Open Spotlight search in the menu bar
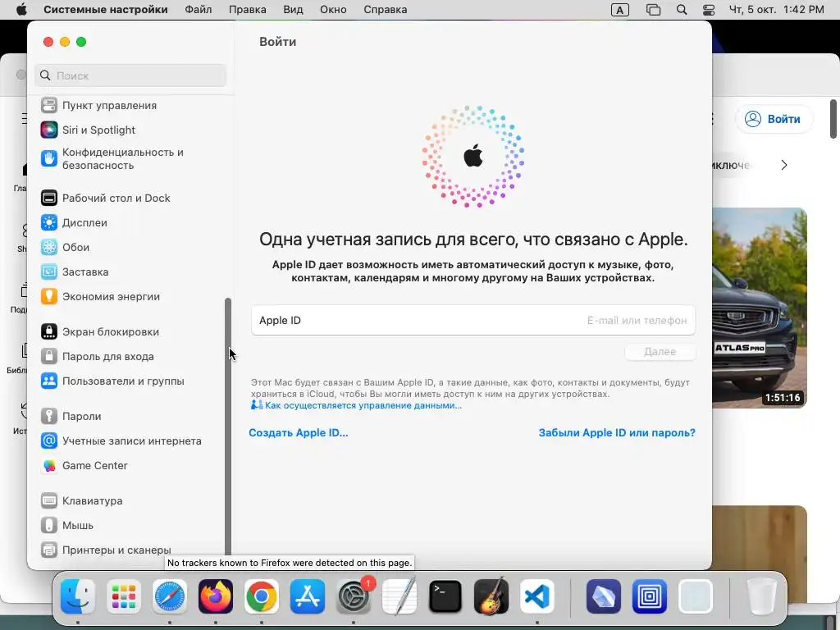 pos(682,10)
